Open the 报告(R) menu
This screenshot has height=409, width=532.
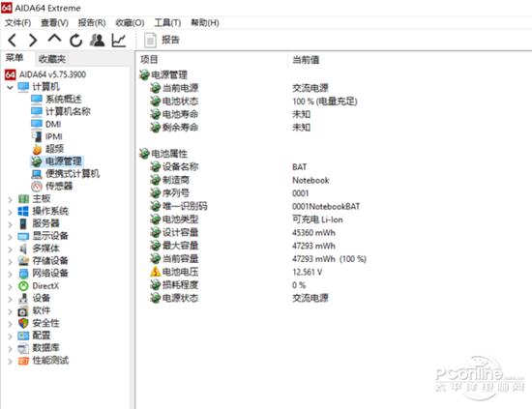click(x=92, y=23)
